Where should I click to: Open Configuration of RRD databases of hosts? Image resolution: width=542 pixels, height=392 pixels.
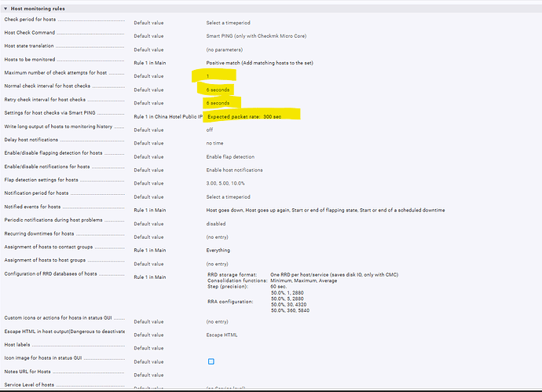[x=50, y=274]
